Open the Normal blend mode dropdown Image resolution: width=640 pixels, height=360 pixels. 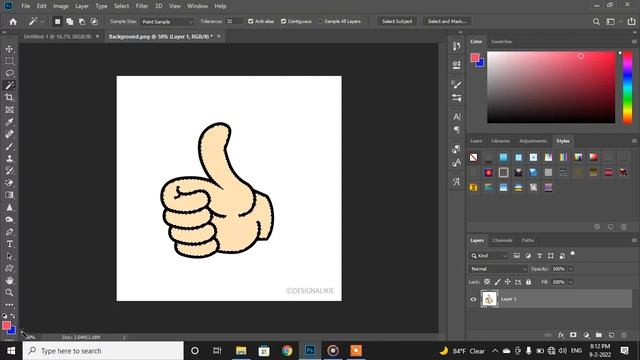point(498,269)
